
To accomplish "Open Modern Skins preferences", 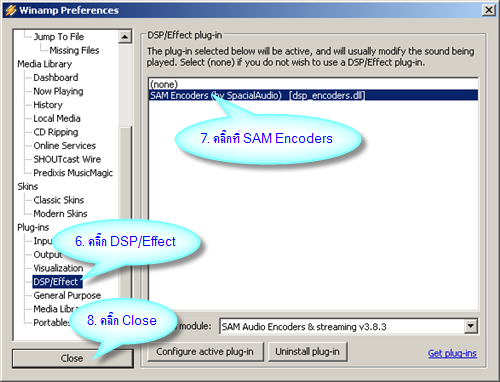I will [x=60, y=213].
